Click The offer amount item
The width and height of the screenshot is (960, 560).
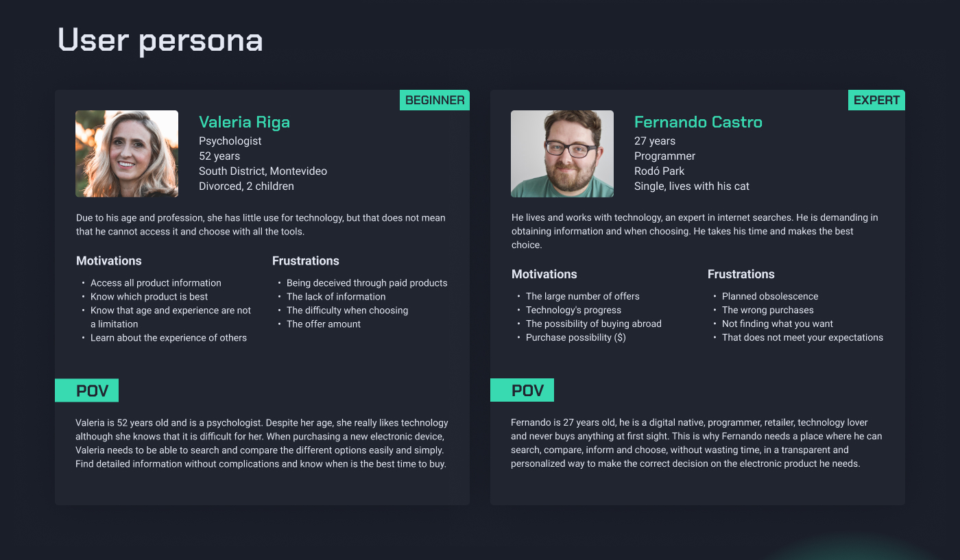click(324, 324)
